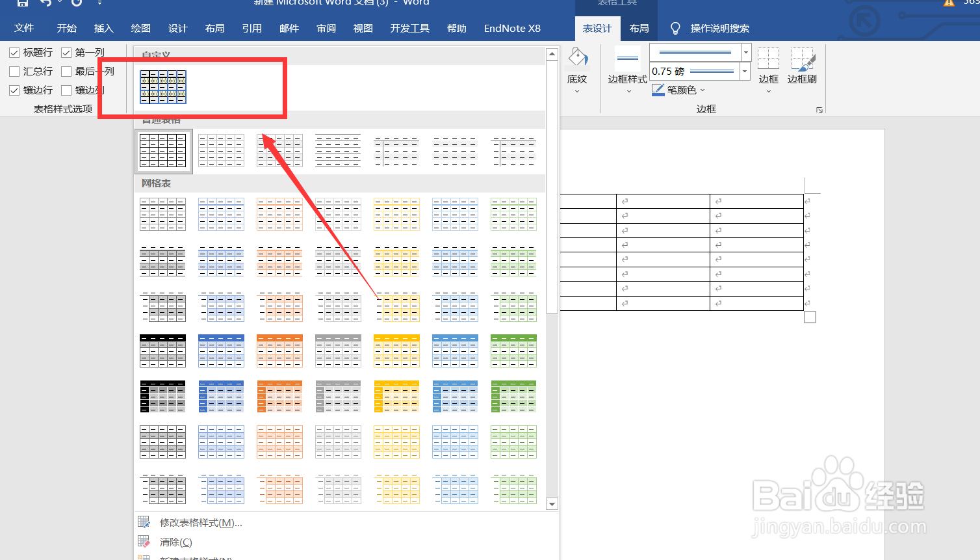Enable the 汇总行 checkbox
Image resolution: width=980 pixels, height=560 pixels.
[x=14, y=71]
